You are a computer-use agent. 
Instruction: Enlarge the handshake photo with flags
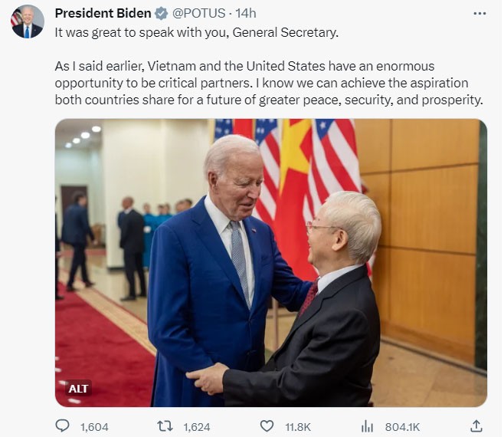271,263
